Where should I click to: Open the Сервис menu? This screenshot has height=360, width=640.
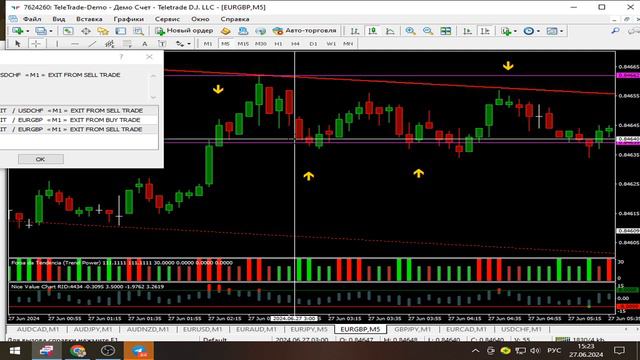pyautogui.click(x=167, y=19)
